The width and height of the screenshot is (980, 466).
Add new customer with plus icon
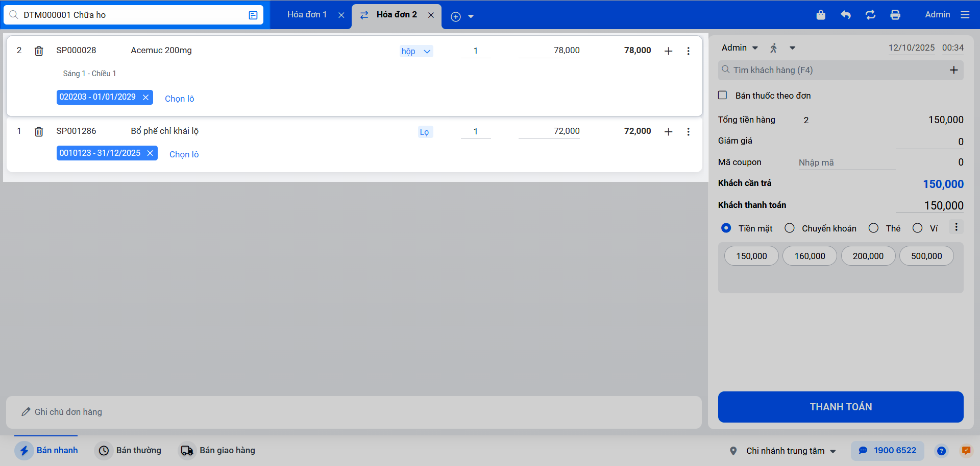(x=954, y=70)
